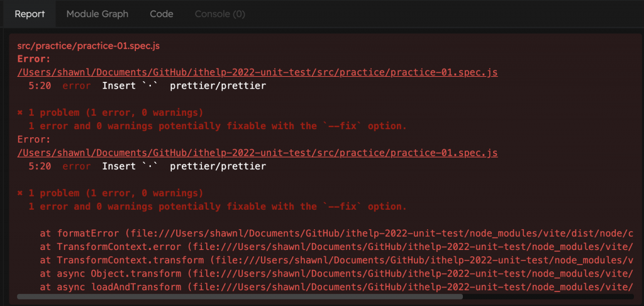Viewport: 644px width, 306px height.
Task: Select the Code tab
Action: [x=161, y=14]
